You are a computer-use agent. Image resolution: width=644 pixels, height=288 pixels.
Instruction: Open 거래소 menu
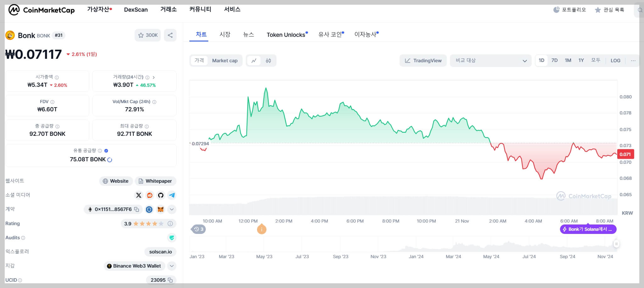tap(169, 9)
